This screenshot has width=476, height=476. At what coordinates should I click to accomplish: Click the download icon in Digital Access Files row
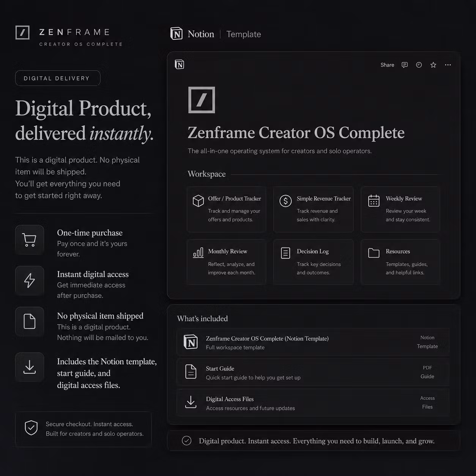(191, 402)
